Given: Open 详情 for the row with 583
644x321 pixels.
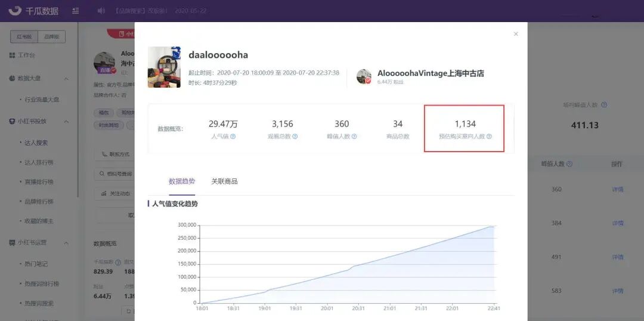Looking at the screenshot, I should coord(618,291).
